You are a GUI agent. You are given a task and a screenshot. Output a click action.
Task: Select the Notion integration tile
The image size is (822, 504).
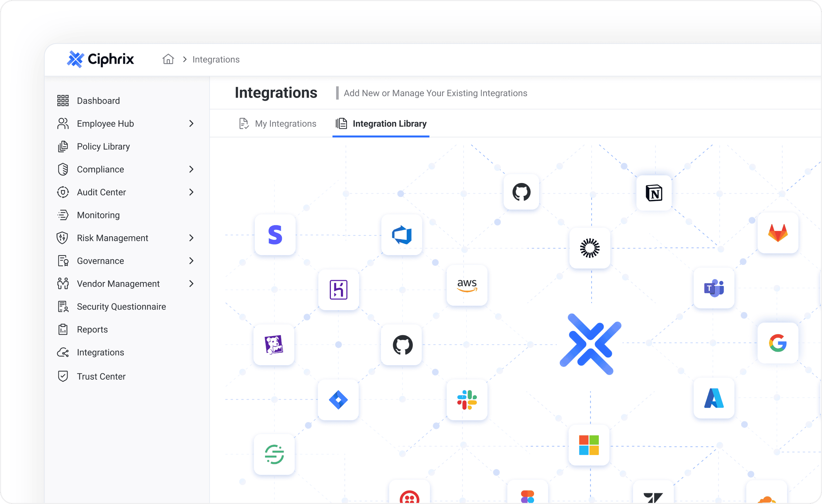point(654,193)
